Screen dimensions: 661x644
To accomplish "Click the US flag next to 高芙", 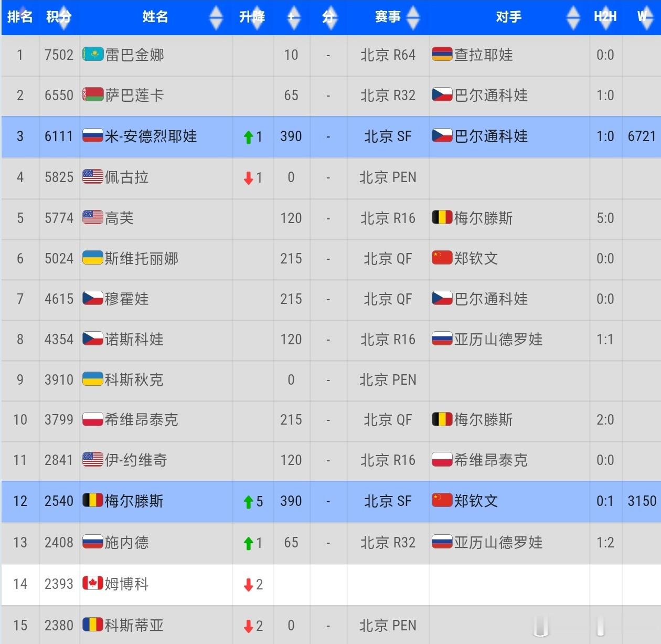I will 93,217.
